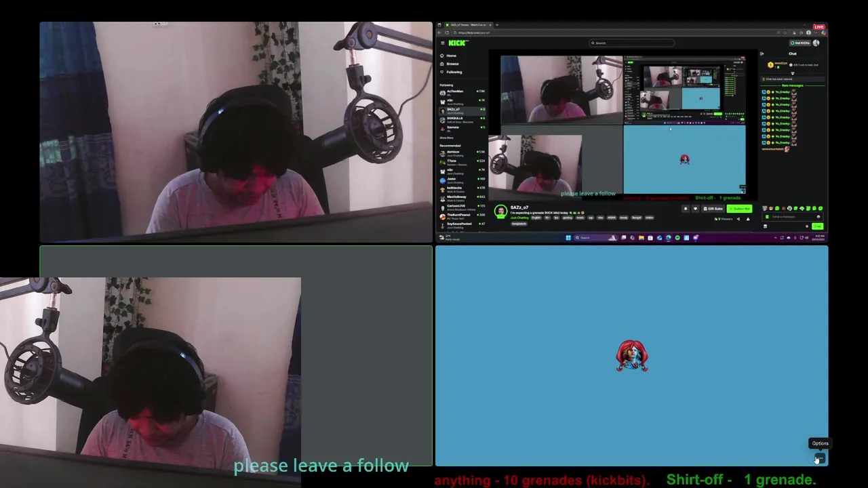Open TTone recommended channel
This screenshot has height=488, width=868.
tap(462, 163)
